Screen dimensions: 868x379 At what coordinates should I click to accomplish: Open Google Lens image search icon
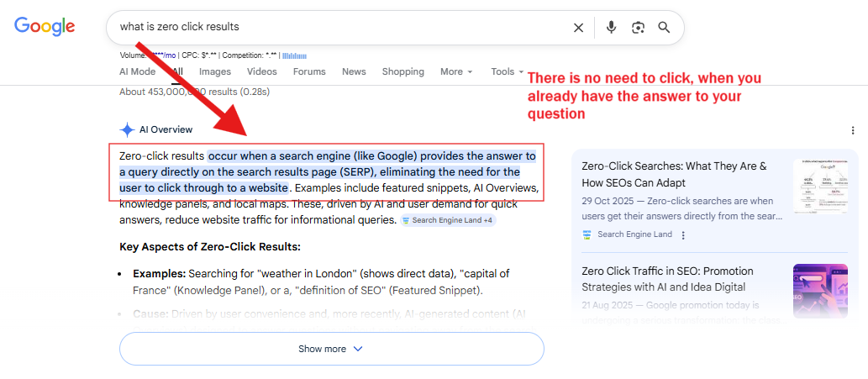(x=638, y=28)
